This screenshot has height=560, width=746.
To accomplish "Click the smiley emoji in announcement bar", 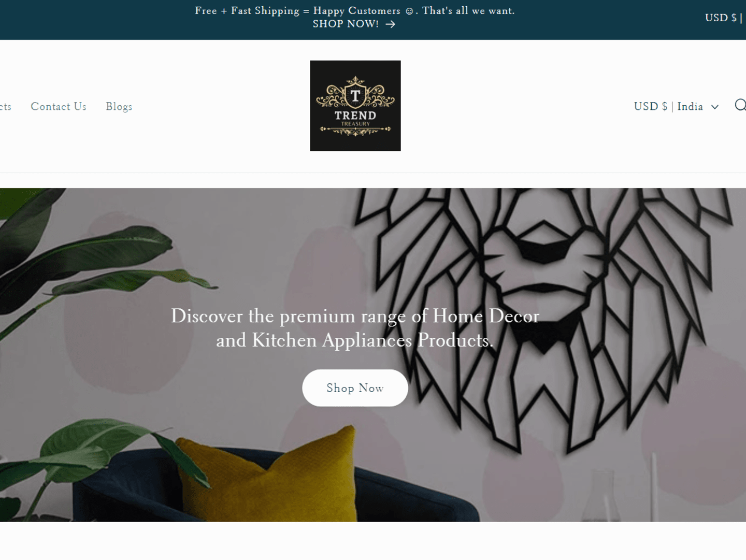I will [x=409, y=11].
